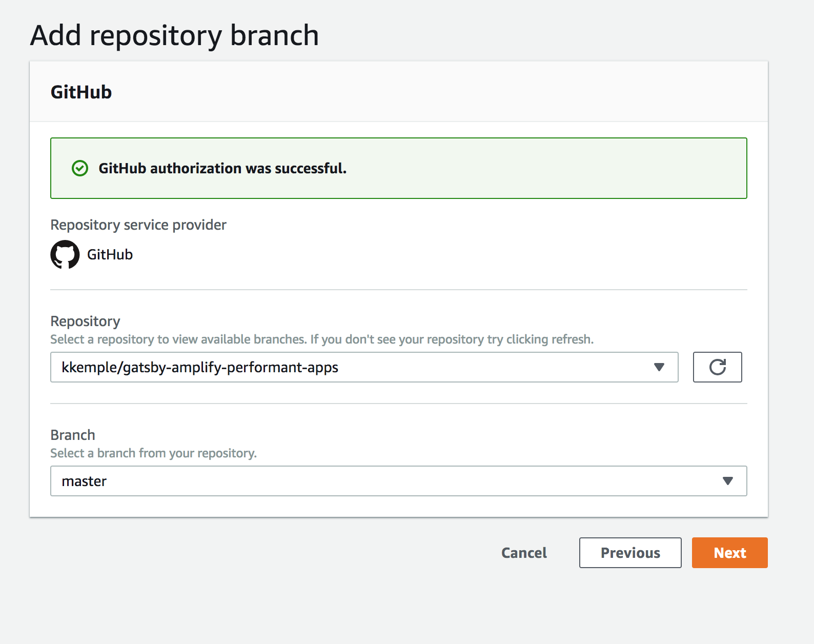814x644 pixels.
Task: Click the Branch field label
Action: point(73,435)
